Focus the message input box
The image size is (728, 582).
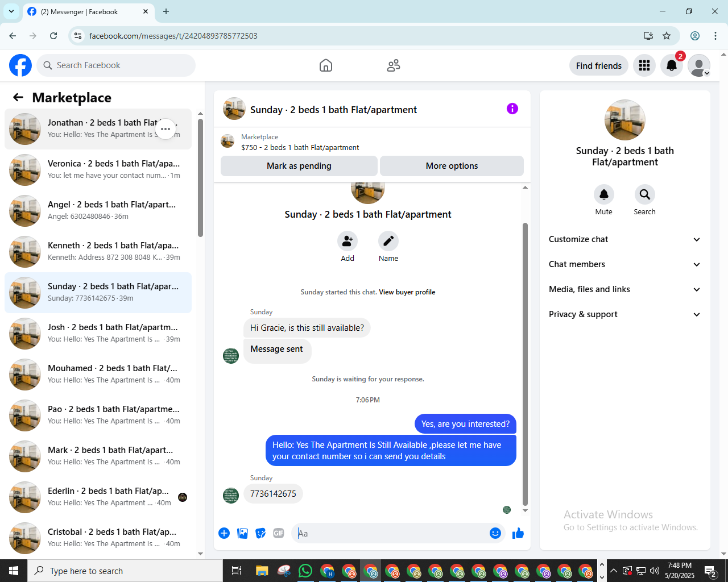390,533
